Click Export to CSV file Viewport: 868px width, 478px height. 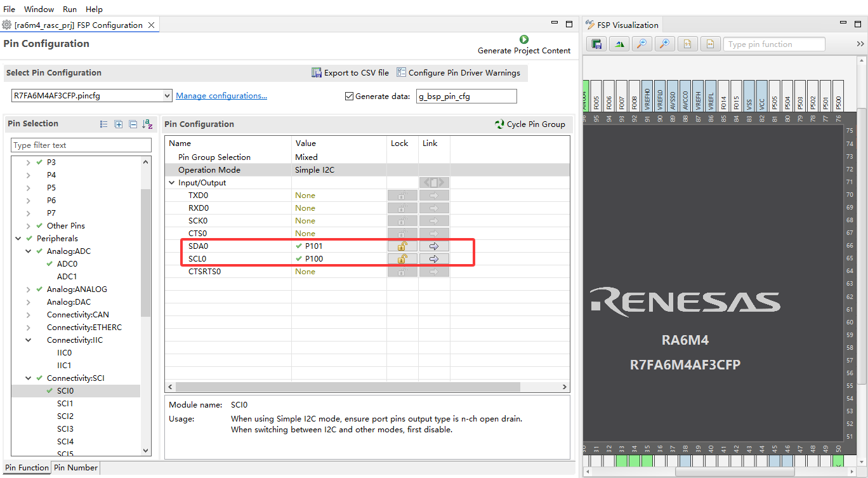tap(350, 73)
